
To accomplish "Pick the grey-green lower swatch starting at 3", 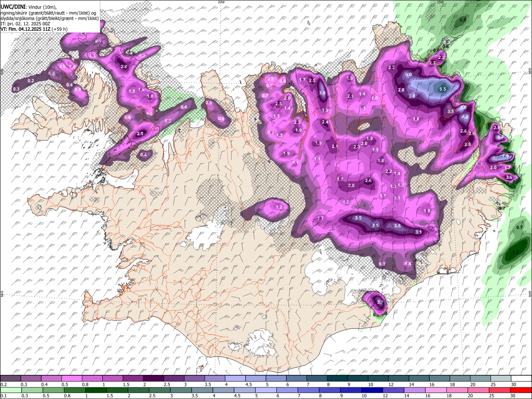I will [180, 390].
